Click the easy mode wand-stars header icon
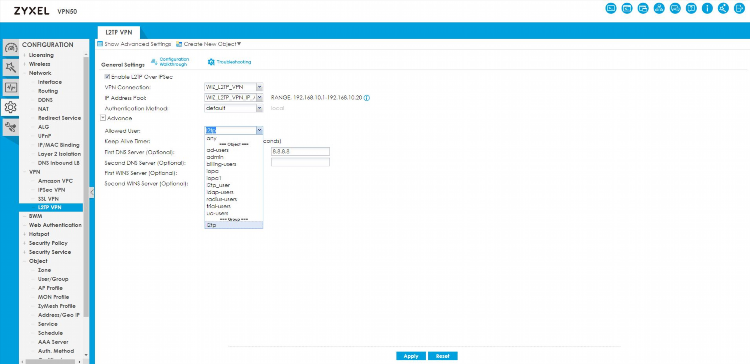 [723, 9]
